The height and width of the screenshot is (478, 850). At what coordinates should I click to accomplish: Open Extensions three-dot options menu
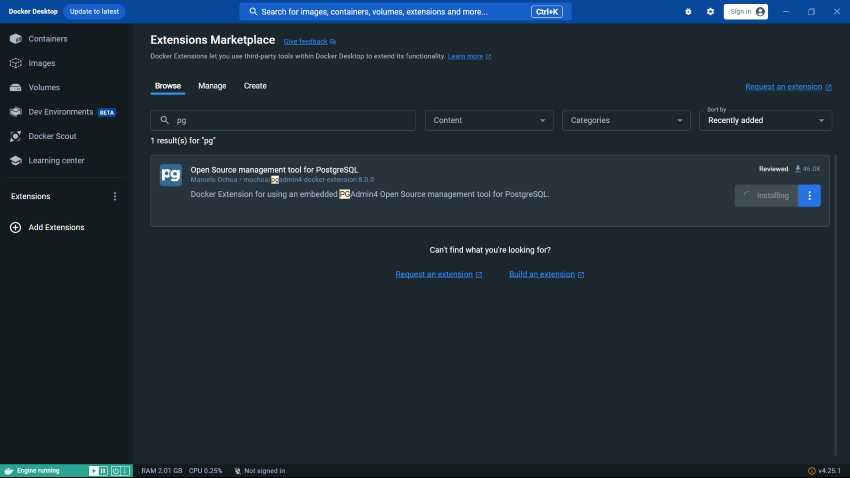(x=115, y=196)
